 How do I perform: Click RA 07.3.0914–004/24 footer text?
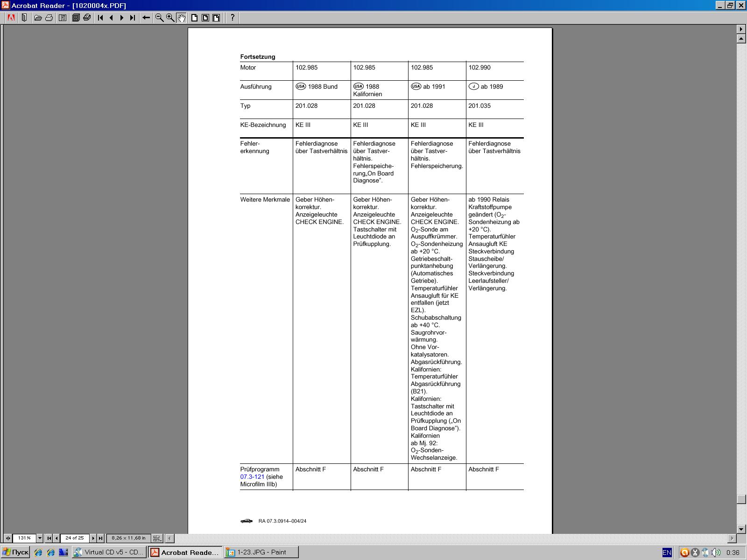coord(282,521)
